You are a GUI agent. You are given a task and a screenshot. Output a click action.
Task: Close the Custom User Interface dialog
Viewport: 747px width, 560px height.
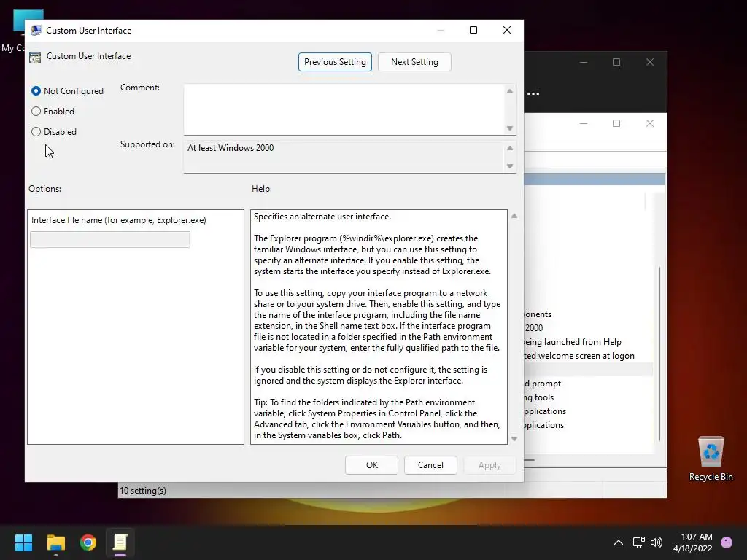click(507, 30)
